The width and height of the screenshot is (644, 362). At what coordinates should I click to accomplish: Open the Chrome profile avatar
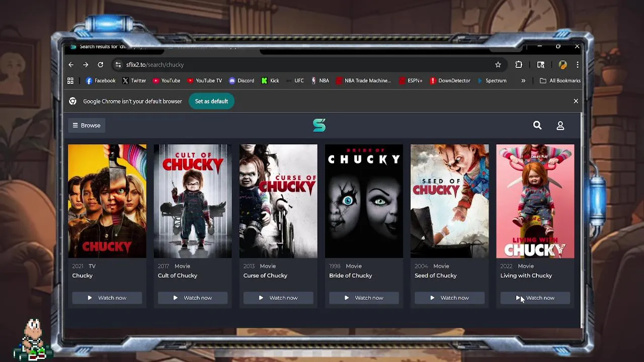pos(562,65)
